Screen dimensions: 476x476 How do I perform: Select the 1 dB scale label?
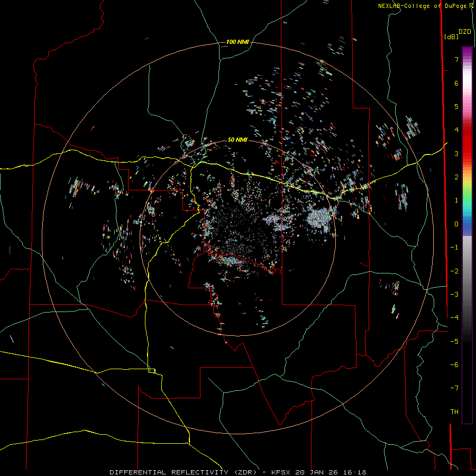click(x=456, y=200)
